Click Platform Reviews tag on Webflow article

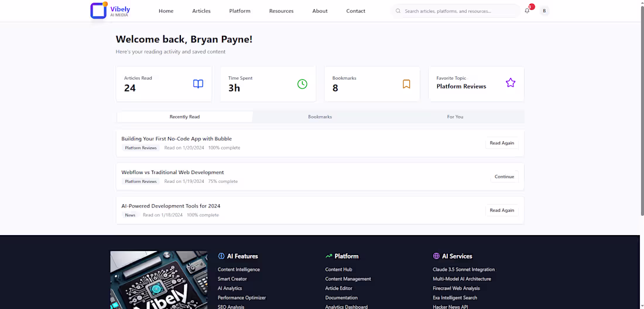click(x=141, y=181)
